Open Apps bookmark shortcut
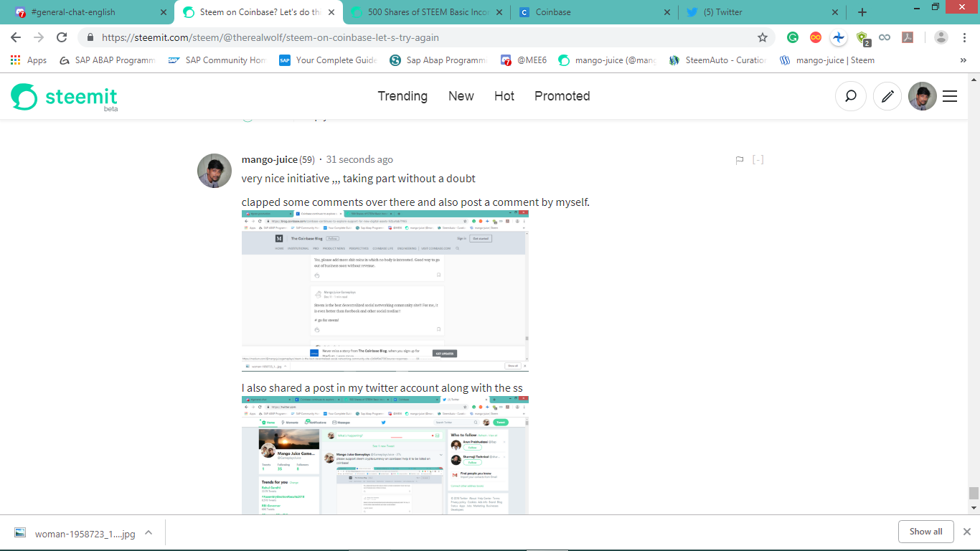 coord(29,60)
